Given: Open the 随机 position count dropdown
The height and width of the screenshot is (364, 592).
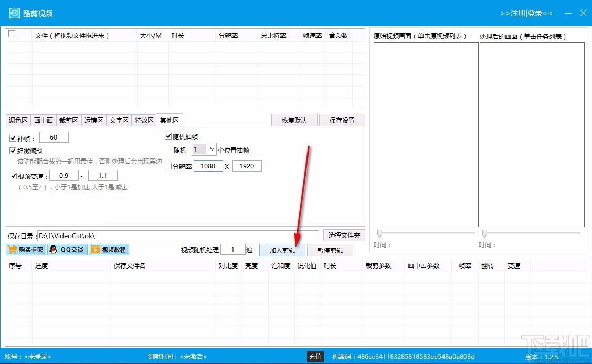Looking at the screenshot, I should [x=204, y=149].
